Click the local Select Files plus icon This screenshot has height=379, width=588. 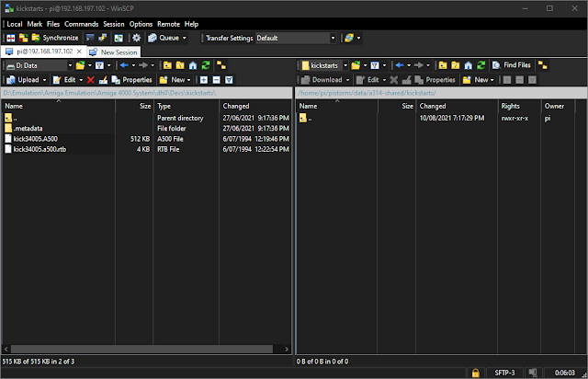click(204, 80)
